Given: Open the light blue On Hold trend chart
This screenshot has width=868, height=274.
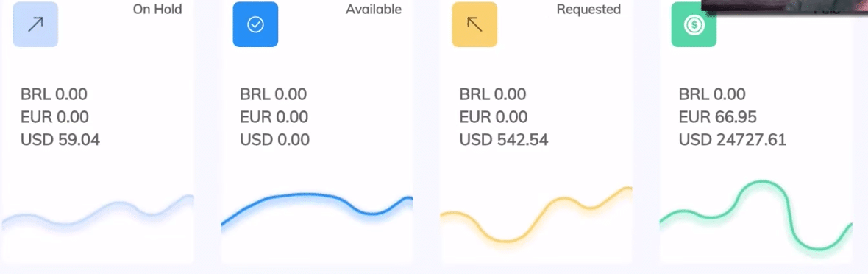Looking at the screenshot, I should click(x=98, y=214).
